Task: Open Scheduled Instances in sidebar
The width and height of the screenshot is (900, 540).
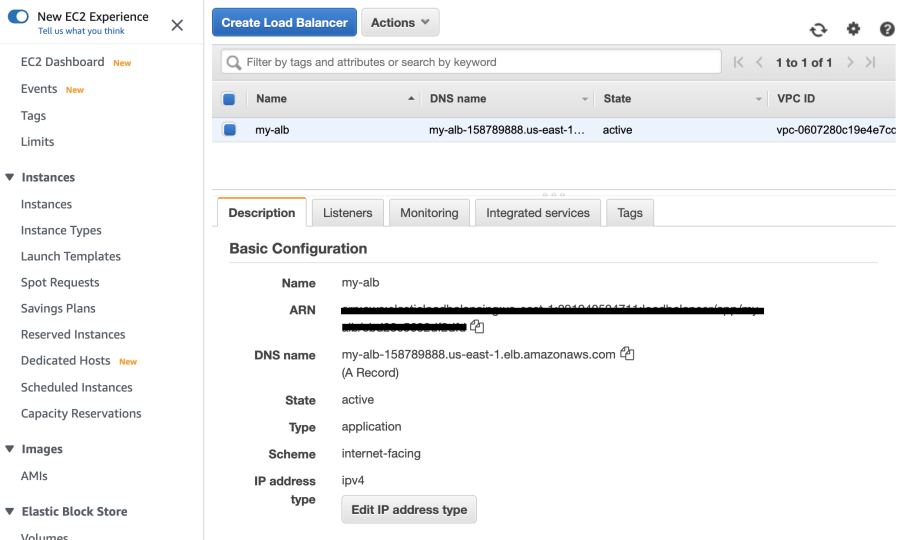Action: 76,387
